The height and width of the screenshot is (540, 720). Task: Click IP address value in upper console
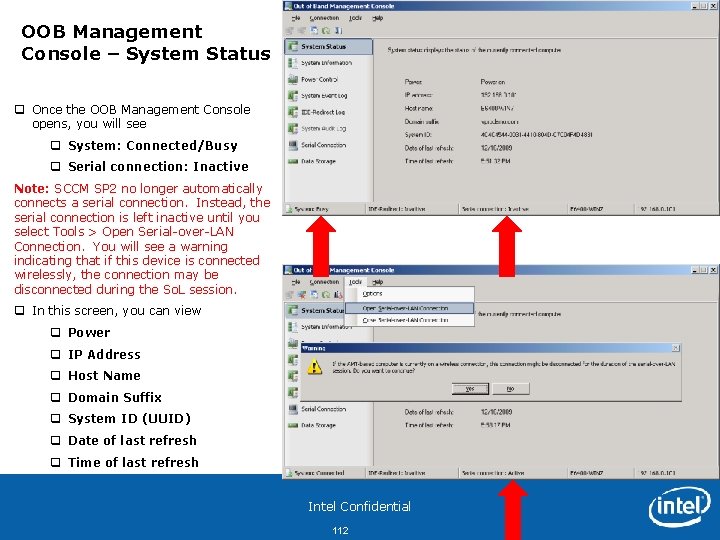498,95
